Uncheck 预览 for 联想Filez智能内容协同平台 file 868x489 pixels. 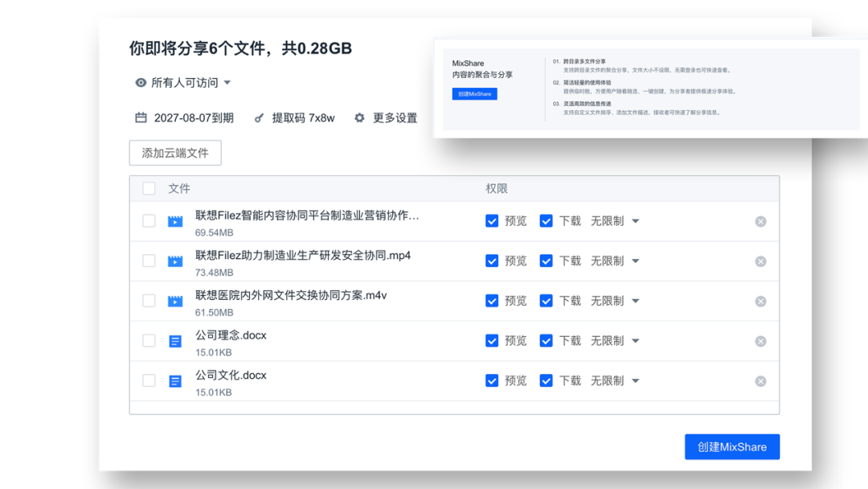click(492, 221)
